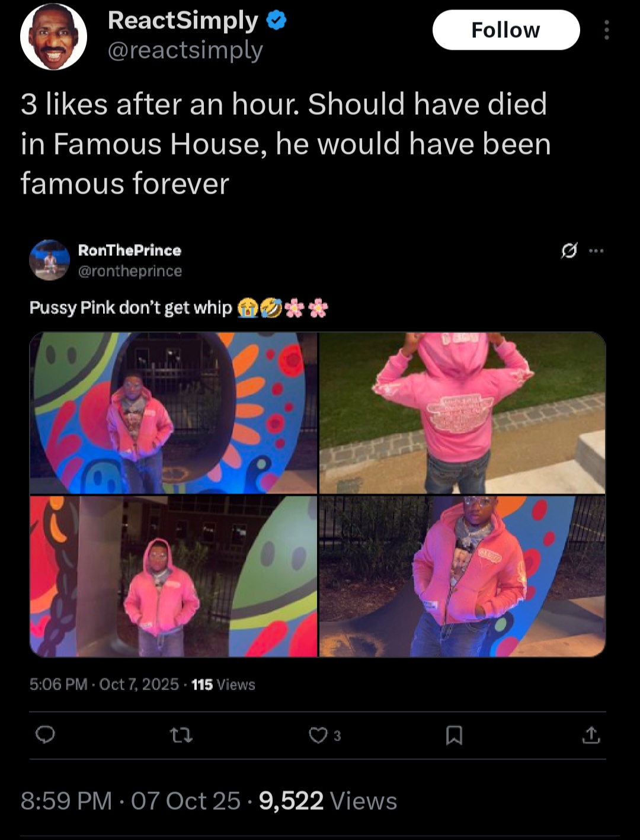The width and height of the screenshot is (640, 840).
Task: Tap the 9,522 Views count
Action: pos(328,801)
